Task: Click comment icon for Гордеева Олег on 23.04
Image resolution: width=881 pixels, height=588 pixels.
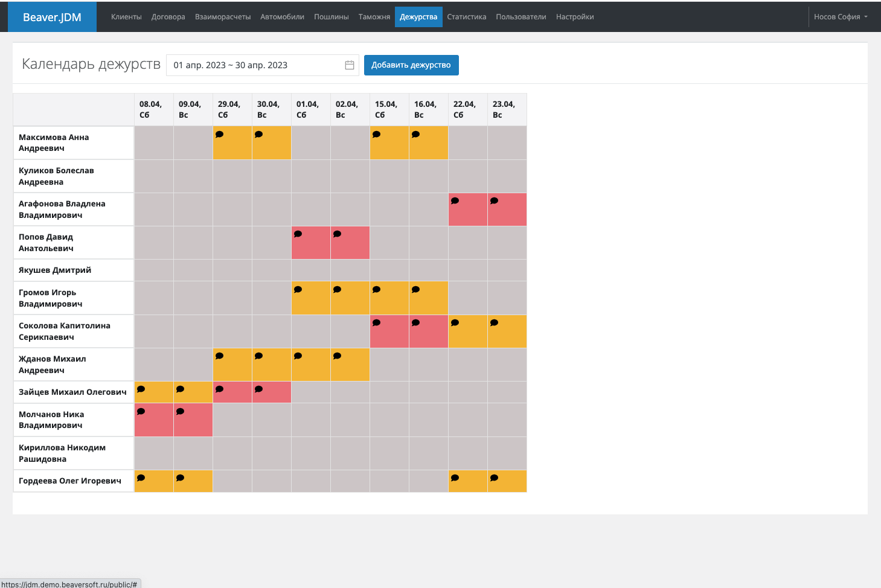Action: coord(495,478)
